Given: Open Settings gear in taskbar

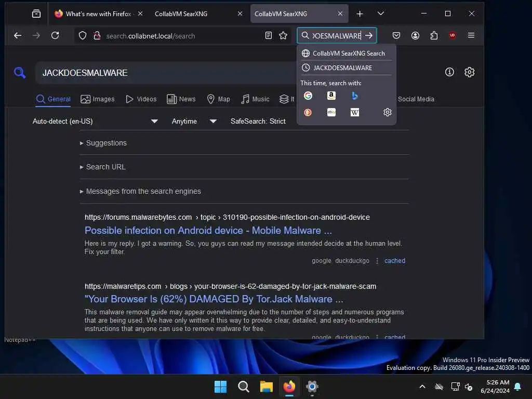Looking at the screenshot, I should point(312,387).
